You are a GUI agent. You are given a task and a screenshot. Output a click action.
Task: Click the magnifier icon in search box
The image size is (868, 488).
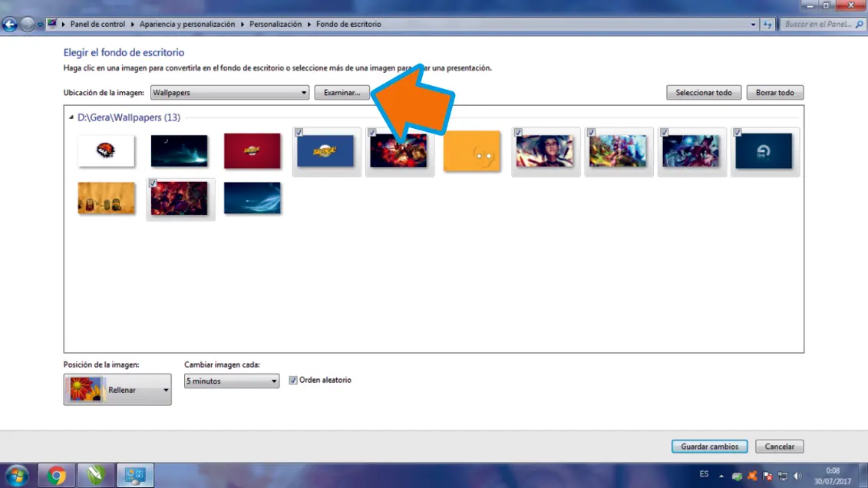[859, 25]
